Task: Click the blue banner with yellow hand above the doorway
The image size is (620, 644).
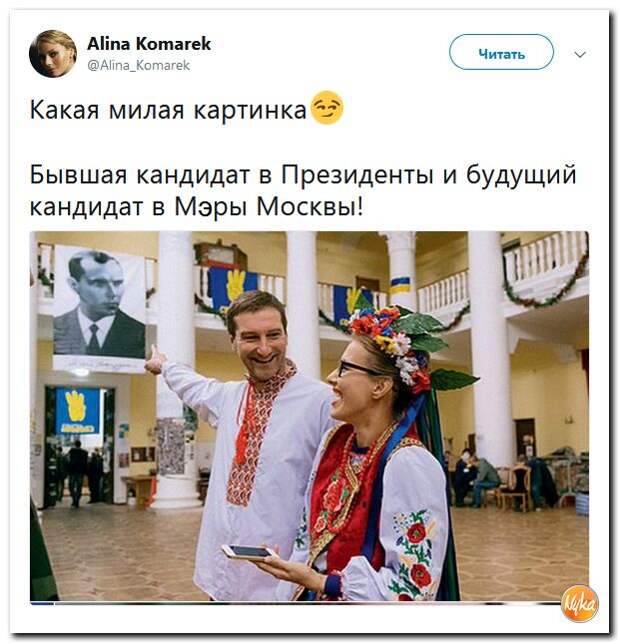Action: point(78,411)
